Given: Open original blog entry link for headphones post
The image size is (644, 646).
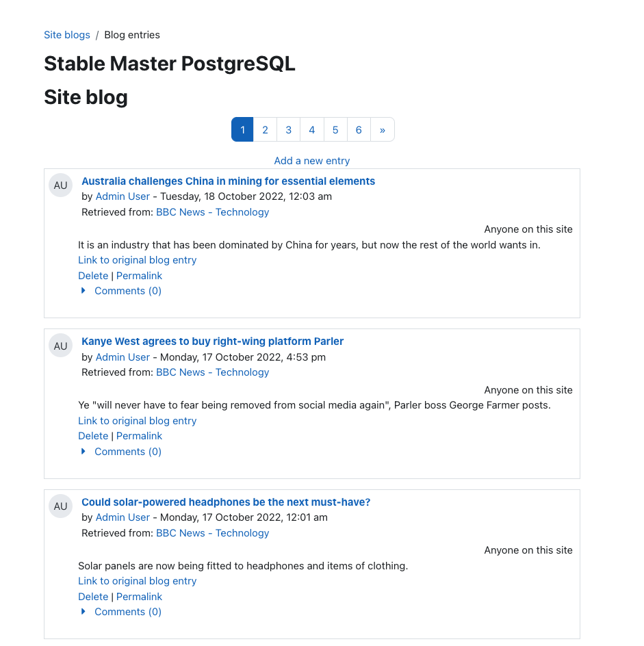Looking at the screenshot, I should point(137,581).
